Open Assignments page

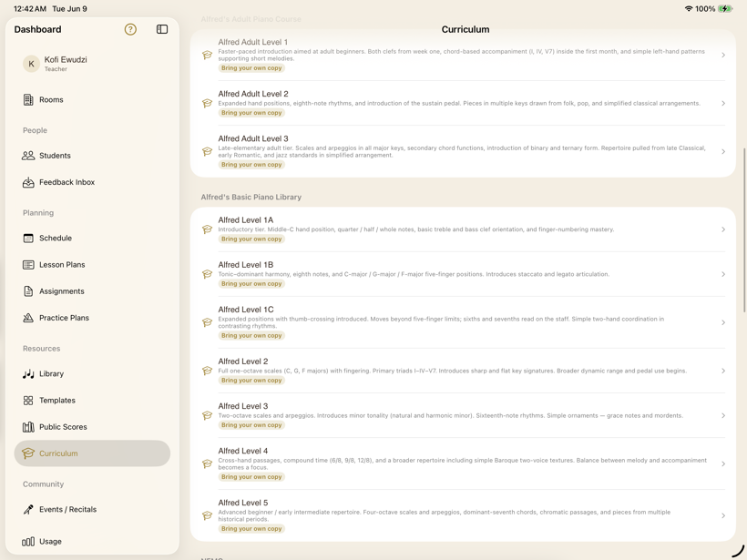pyautogui.click(x=92, y=291)
